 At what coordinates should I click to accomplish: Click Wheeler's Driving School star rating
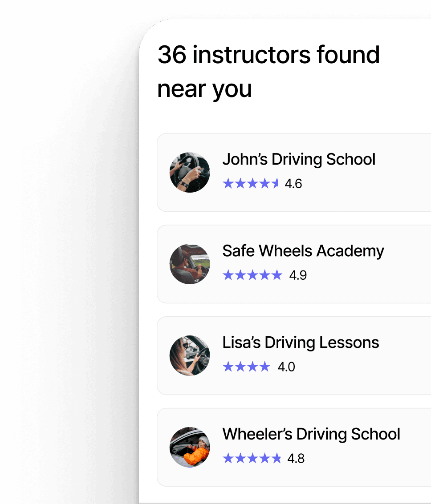[x=252, y=458]
